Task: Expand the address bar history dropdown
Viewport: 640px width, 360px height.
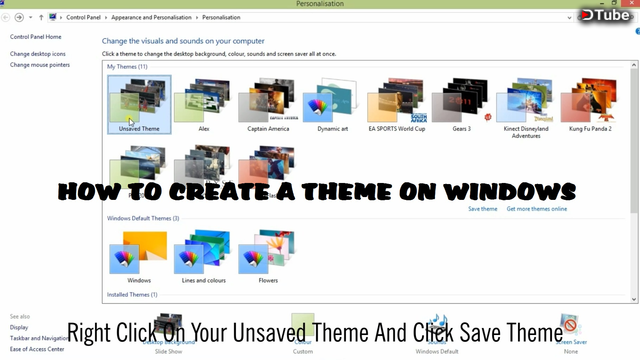Action: tap(569, 18)
